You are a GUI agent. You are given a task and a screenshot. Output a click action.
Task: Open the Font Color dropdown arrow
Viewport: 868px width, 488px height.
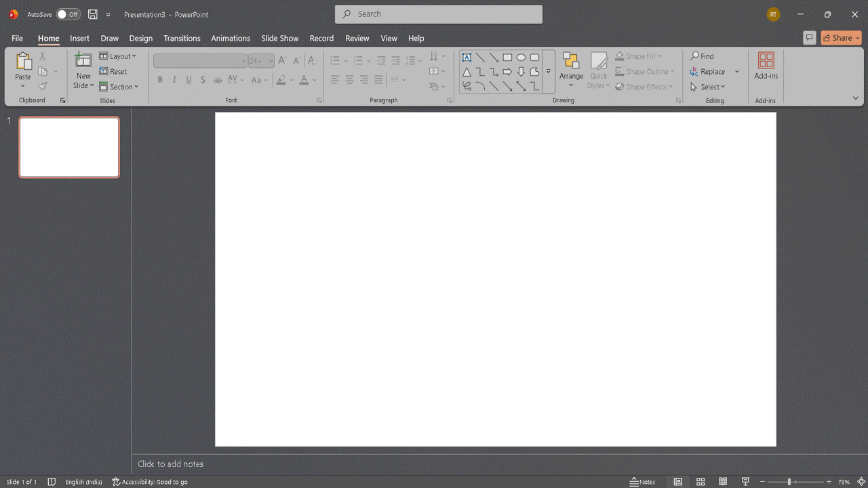pyautogui.click(x=313, y=80)
